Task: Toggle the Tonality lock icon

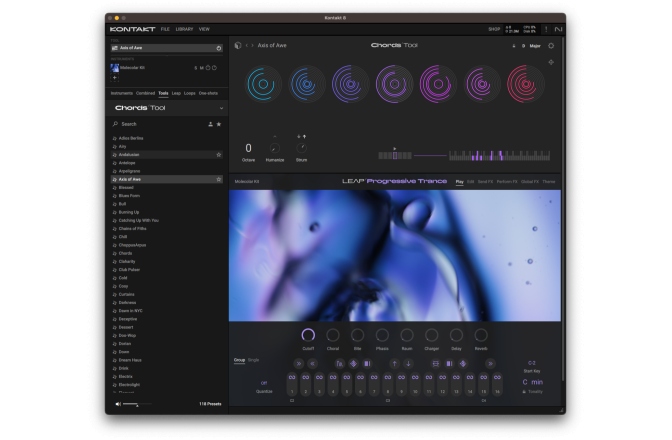Action: click(524, 392)
